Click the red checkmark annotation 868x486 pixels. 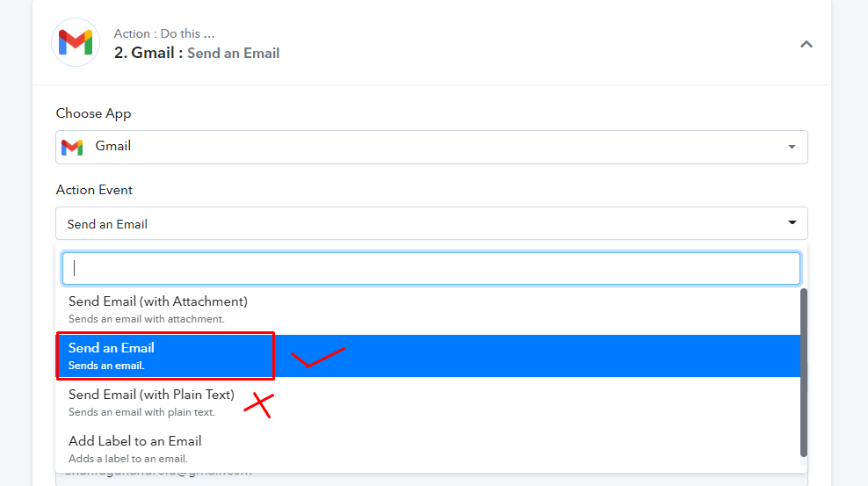coord(318,357)
